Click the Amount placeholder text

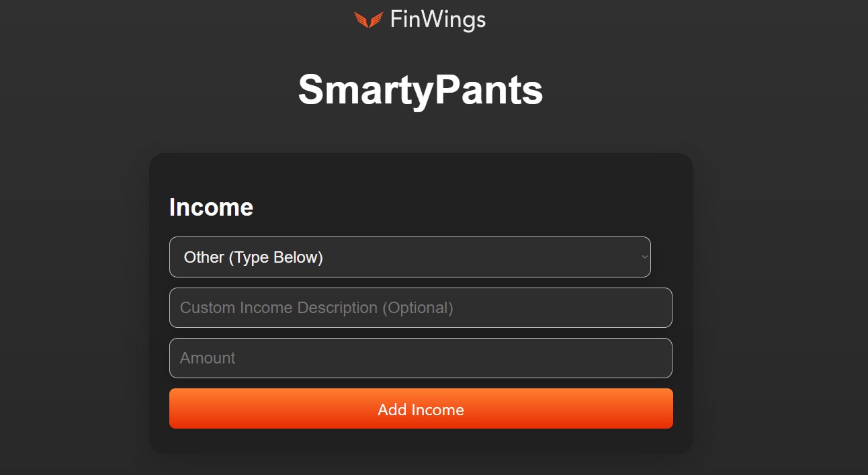tap(208, 358)
